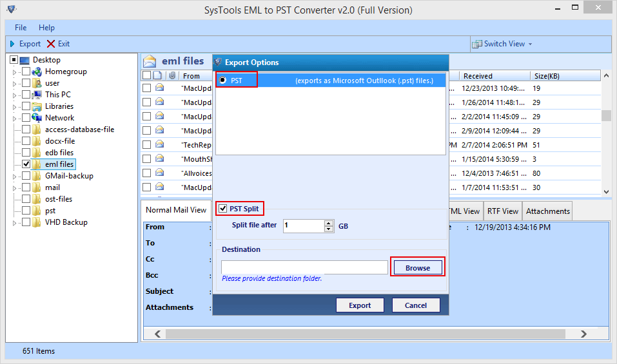617x364 pixels.
Task: Uncheck the eml files folder checkbox
Action: point(26,164)
